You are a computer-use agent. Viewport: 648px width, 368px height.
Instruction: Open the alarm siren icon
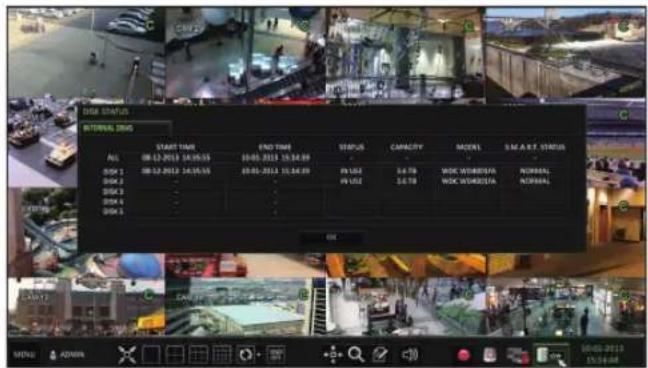[x=489, y=355]
